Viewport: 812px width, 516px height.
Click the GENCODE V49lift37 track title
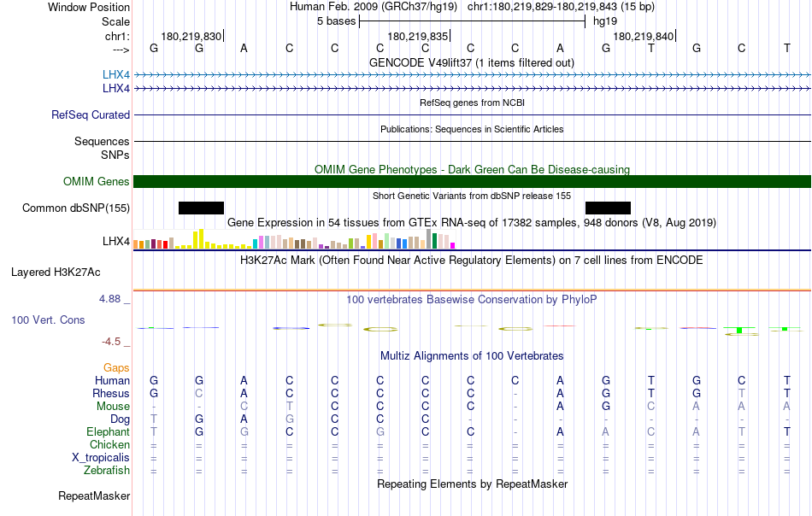[x=471, y=62]
